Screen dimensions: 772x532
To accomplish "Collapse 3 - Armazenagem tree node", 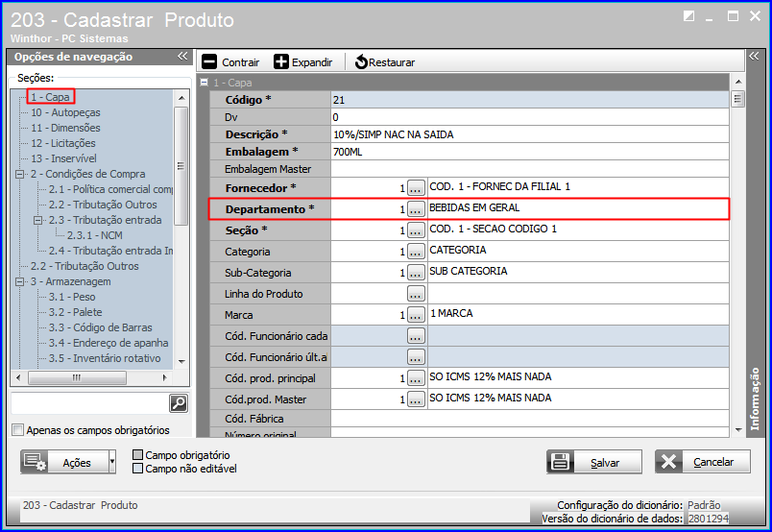I will point(20,281).
